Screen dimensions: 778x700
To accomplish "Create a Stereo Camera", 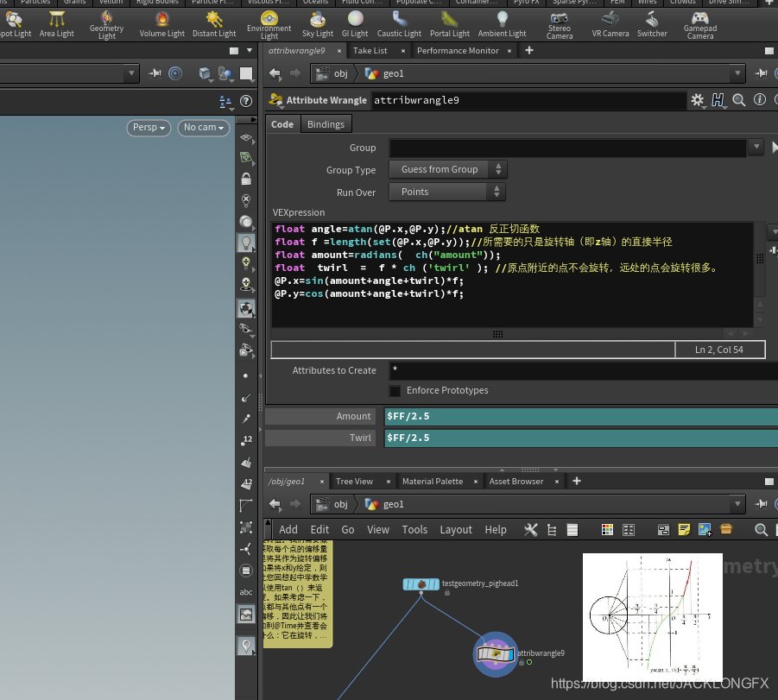I will click(x=560, y=24).
